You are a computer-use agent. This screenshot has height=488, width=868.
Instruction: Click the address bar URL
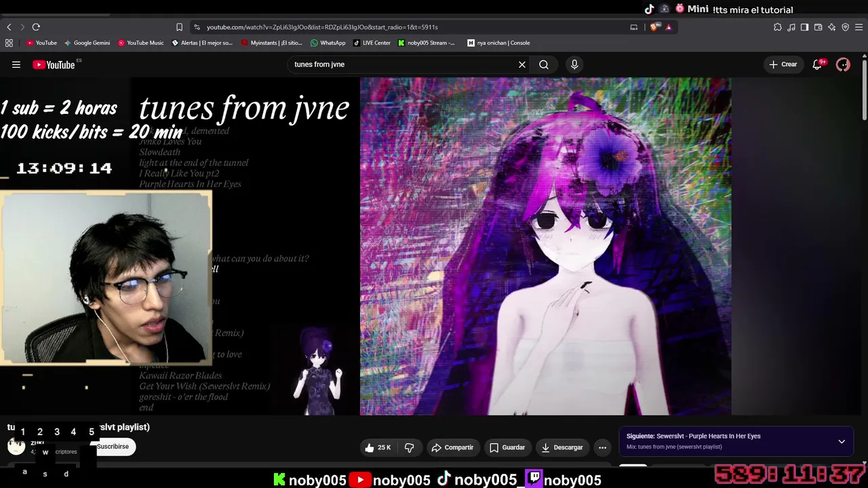point(322,27)
